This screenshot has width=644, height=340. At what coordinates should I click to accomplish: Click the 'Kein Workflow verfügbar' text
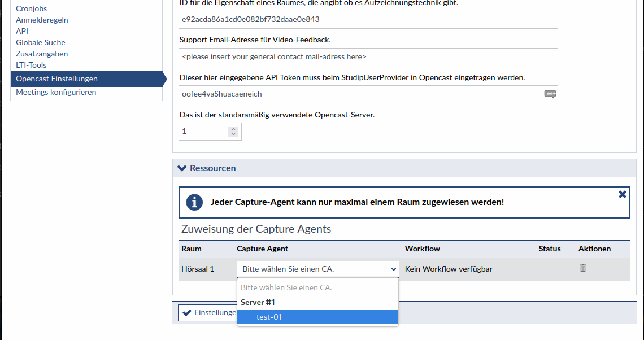coord(449,269)
